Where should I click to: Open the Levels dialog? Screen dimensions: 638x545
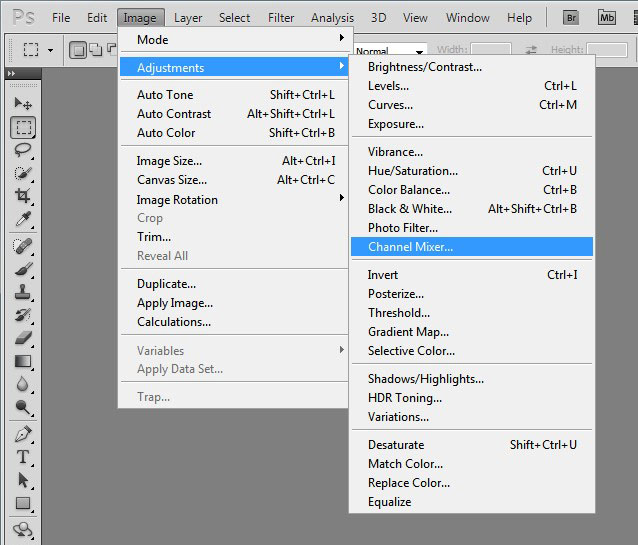pyautogui.click(x=472, y=86)
